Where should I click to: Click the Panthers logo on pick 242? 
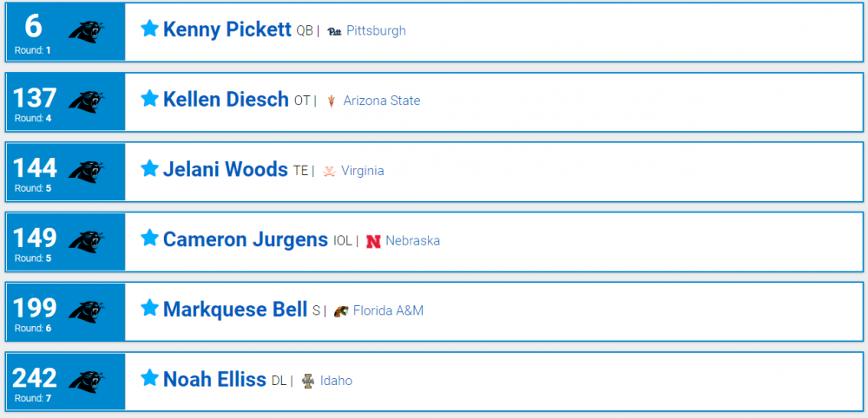[x=88, y=382]
